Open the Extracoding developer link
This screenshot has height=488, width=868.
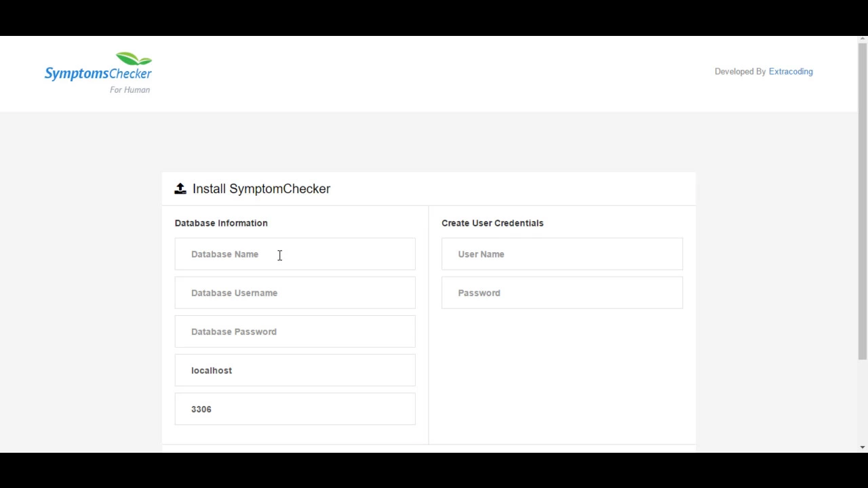[x=791, y=71]
